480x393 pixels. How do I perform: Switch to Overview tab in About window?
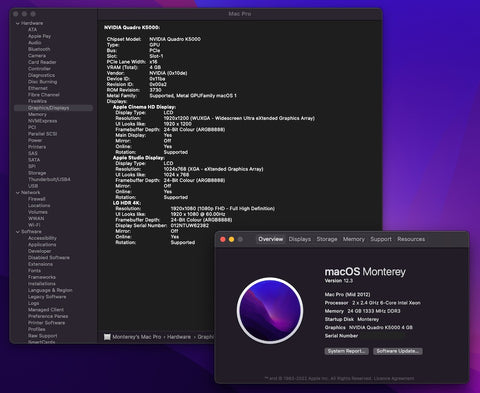click(271, 239)
